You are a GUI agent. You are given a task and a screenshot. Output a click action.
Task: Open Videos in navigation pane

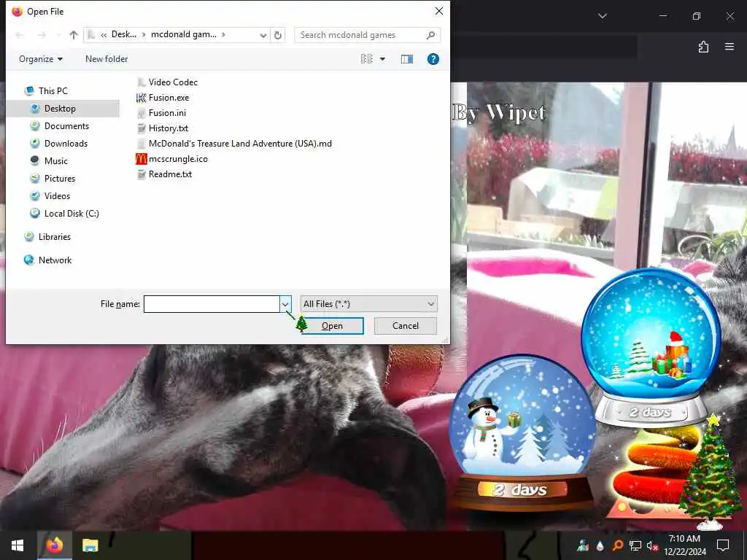click(57, 196)
